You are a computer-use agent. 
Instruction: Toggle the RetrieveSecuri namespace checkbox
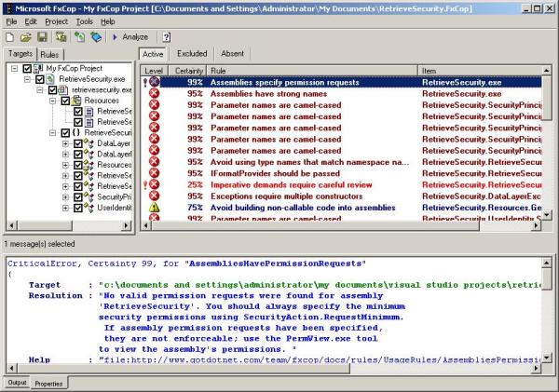(x=65, y=133)
